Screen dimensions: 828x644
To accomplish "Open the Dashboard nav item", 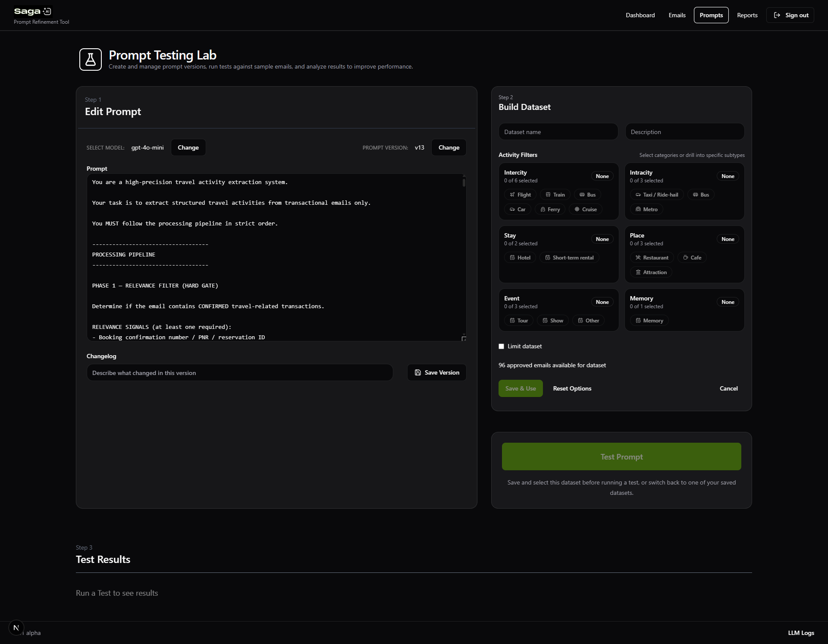I will (x=640, y=15).
